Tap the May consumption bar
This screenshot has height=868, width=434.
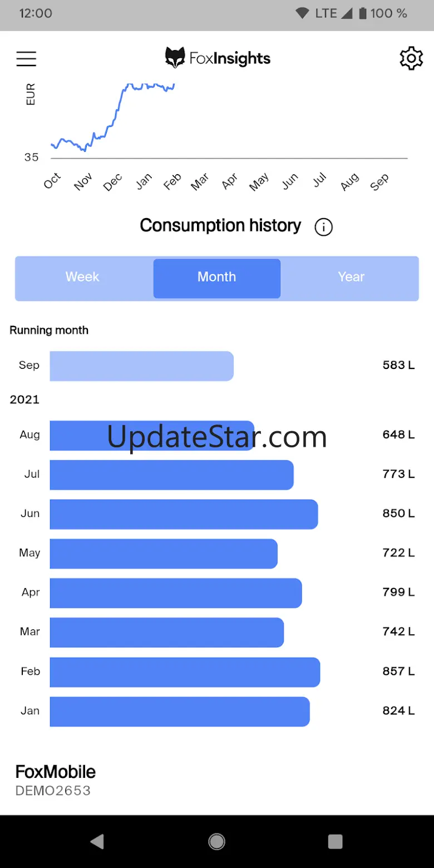pyautogui.click(x=164, y=554)
